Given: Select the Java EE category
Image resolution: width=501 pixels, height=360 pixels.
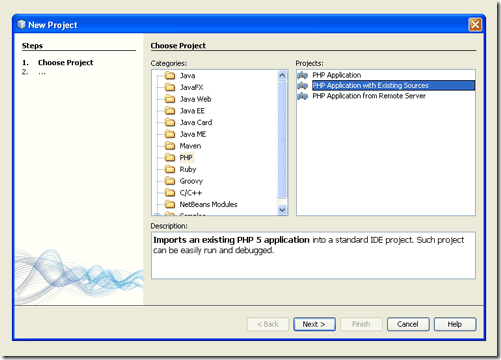Looking at the screenshot, I should click(x=192, y=111).
